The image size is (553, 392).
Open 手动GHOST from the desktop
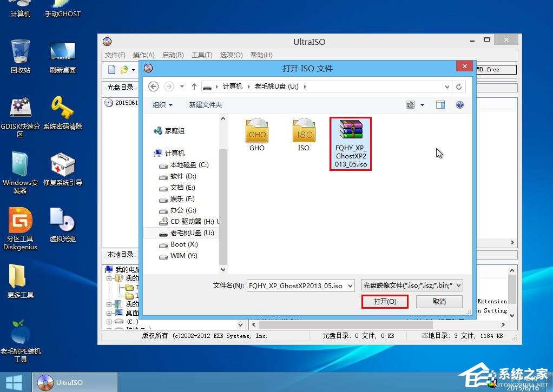[x=62, y=6]
